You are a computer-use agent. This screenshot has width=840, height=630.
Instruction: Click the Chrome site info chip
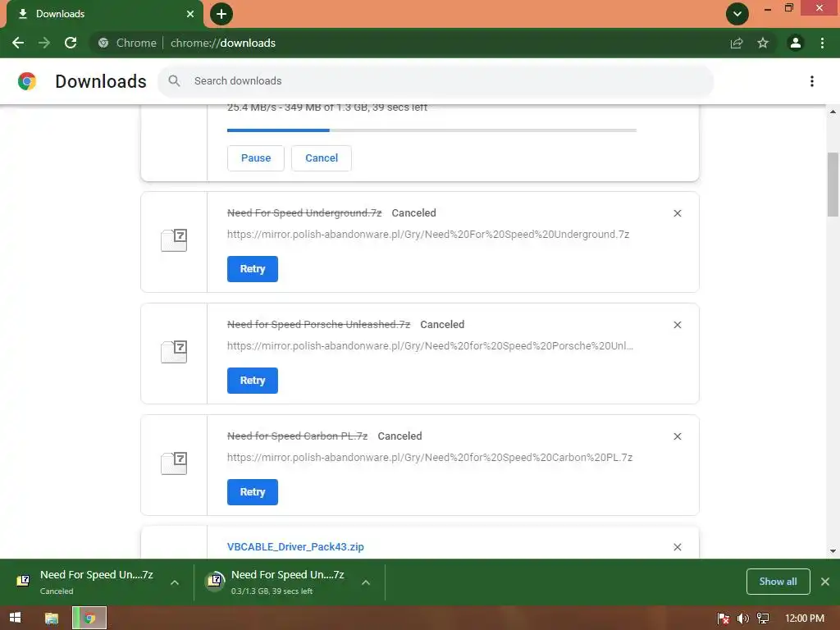tap(127, 43)
